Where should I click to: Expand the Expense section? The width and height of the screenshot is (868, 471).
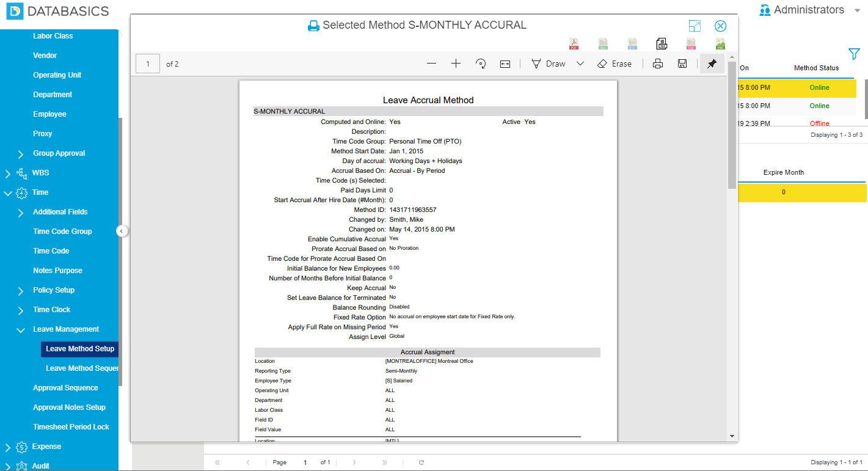[7, 447]
